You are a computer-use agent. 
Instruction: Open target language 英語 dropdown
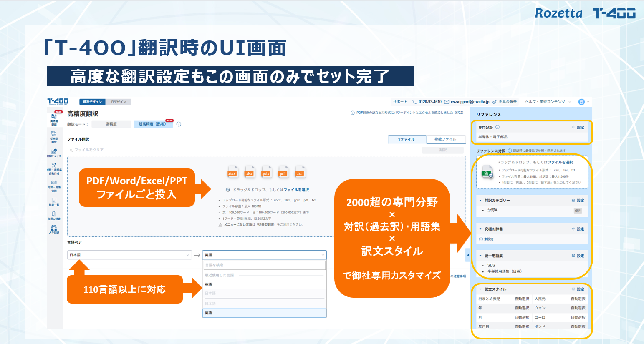point(264,255)
